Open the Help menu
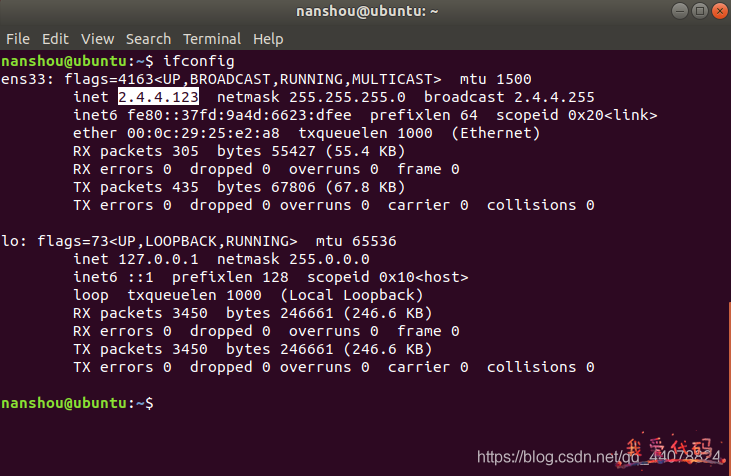This screenshot has height=476, width=731. pos(268,39)
